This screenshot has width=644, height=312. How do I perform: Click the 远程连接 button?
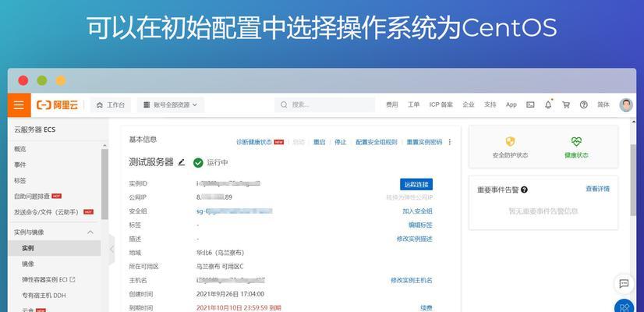416,184
